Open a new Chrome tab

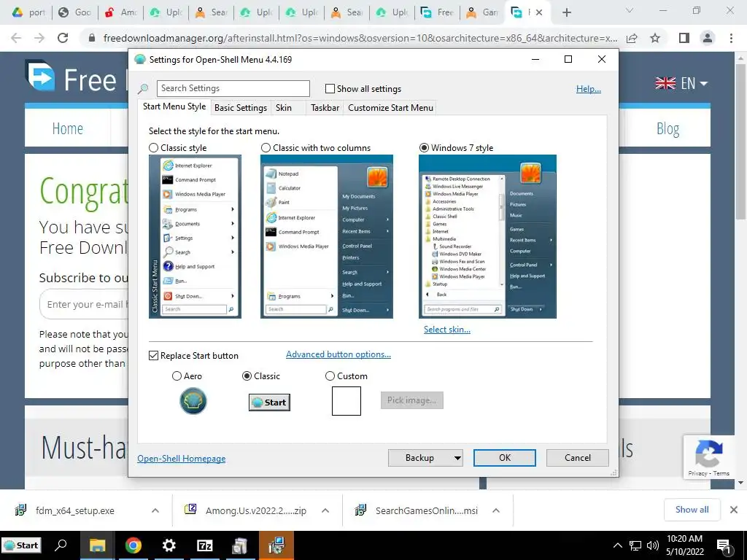566,12
